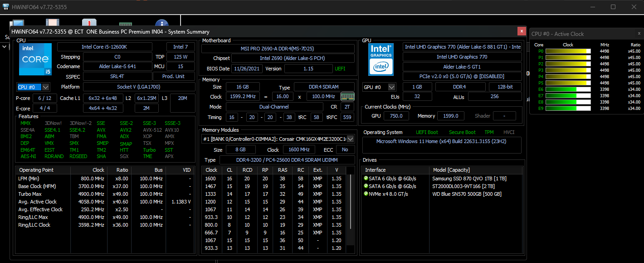The image size is (644, 263).
Task: Click the Intel Z690 chipset field
Action: 293,58
